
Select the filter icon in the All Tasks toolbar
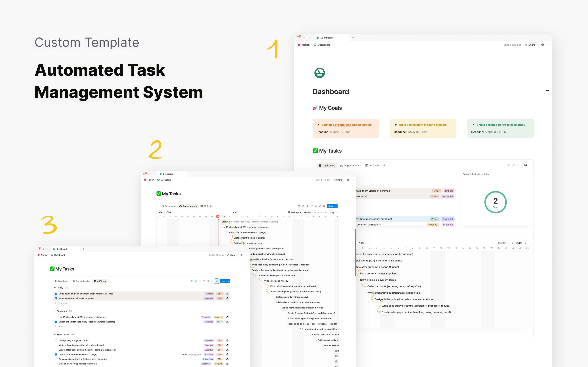point(191,281)
